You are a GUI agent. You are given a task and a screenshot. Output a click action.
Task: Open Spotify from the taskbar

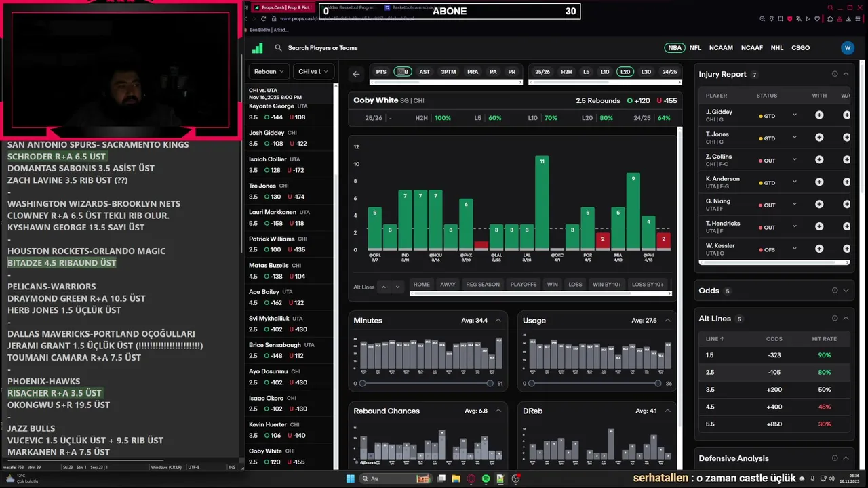[486, 479]
